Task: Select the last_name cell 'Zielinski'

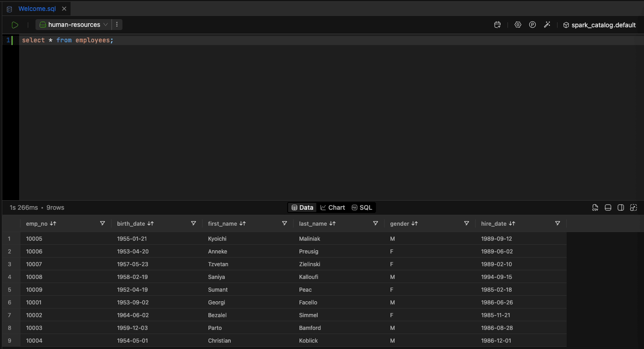Action: coord(339,264)
